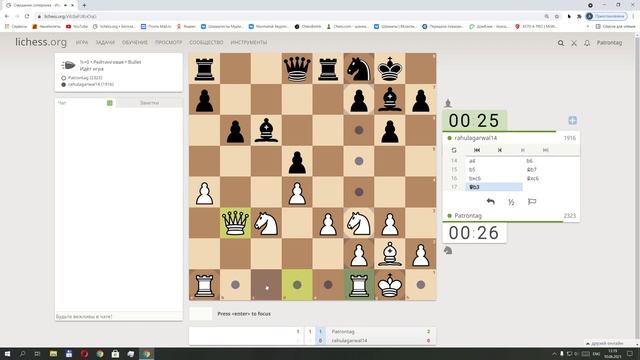Jump to first move in move list
640x360 pixels.
[477, 150]
